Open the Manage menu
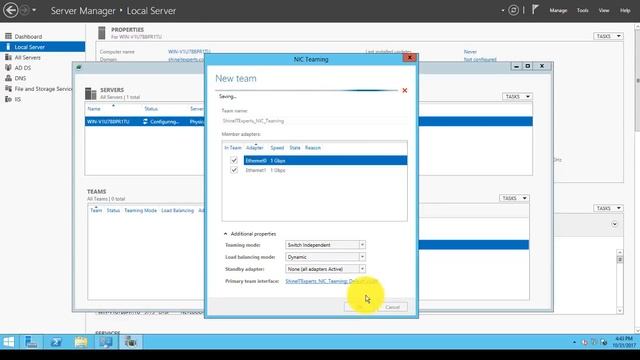This screenshot has width=640, height=360. point(558,11)
